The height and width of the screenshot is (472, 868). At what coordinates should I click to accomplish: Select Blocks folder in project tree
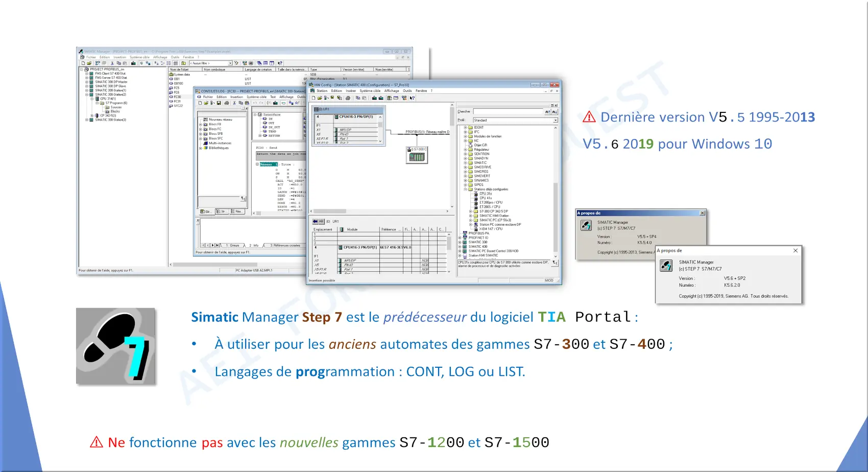pyautogui.click(x=113, y=111)
